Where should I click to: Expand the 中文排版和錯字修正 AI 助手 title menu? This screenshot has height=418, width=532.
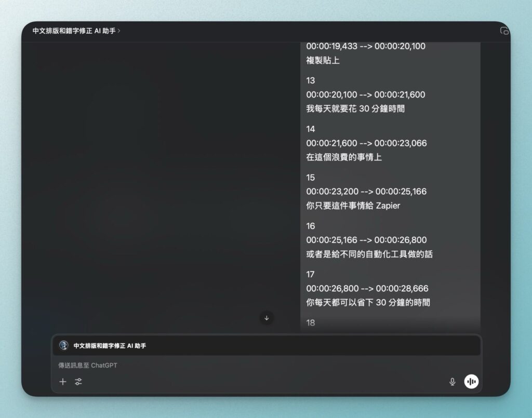(76, 31)
